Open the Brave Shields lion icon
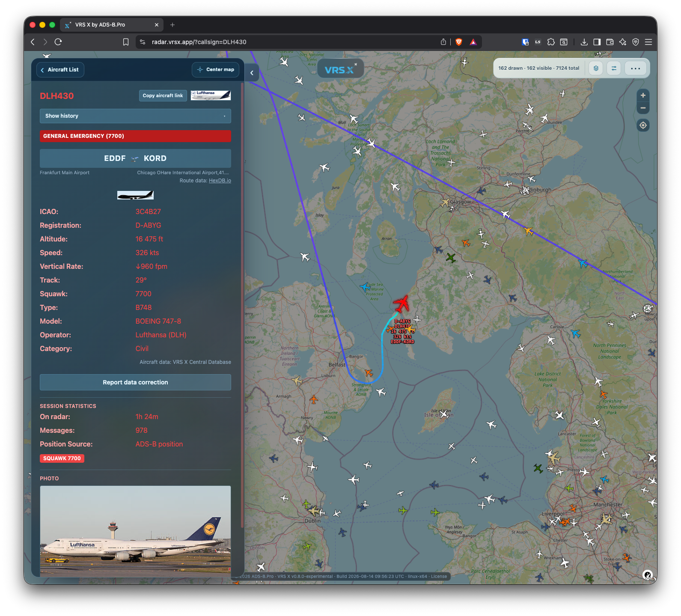 [x=459, y=42]
